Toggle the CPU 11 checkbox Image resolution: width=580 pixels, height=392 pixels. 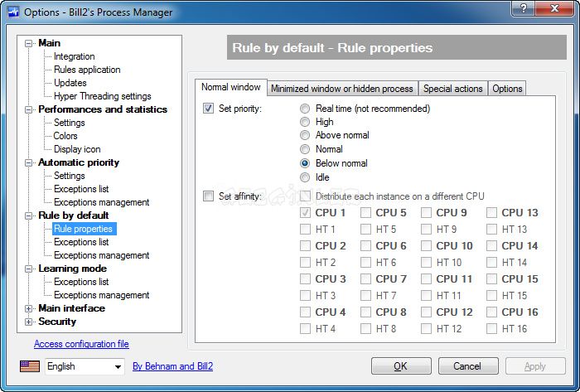click(x=426, y=278)
